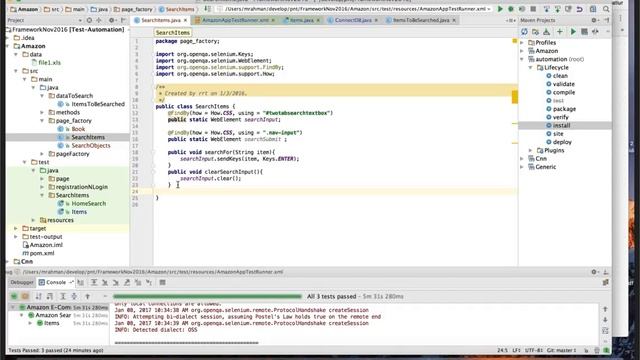Image resolution: width=640 pixels, height=360 pixels.
Task: Expand the target folder
Action: pyautogui.click(x=16, y=229)
